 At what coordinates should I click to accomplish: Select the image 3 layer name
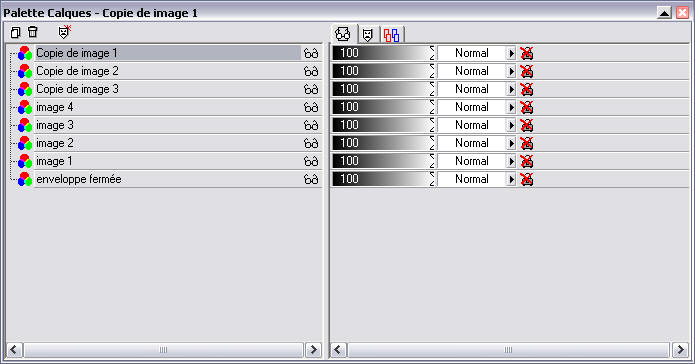tap(55, 125)
